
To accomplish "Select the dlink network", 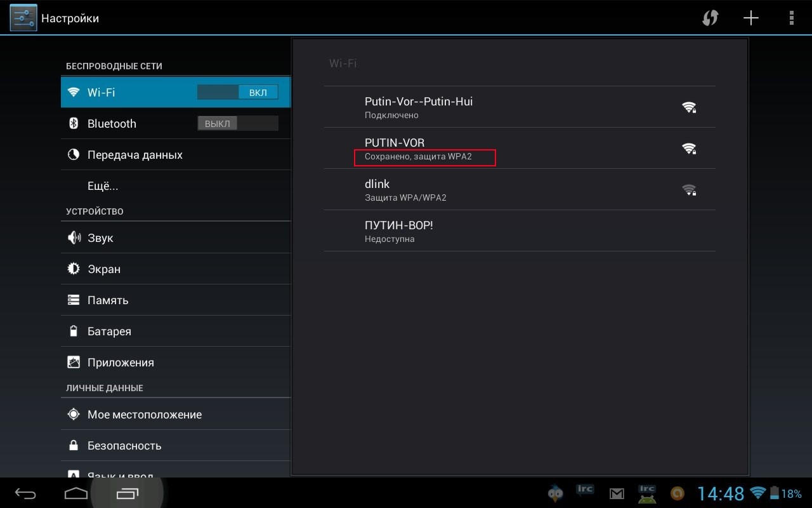I will click(x=520, y=190).
